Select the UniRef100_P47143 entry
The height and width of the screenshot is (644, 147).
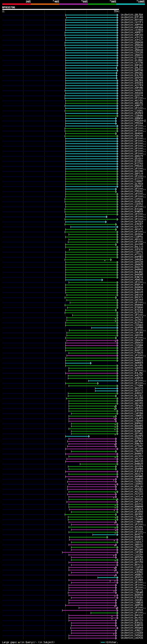pyautogui.click(x=132, y=494)
